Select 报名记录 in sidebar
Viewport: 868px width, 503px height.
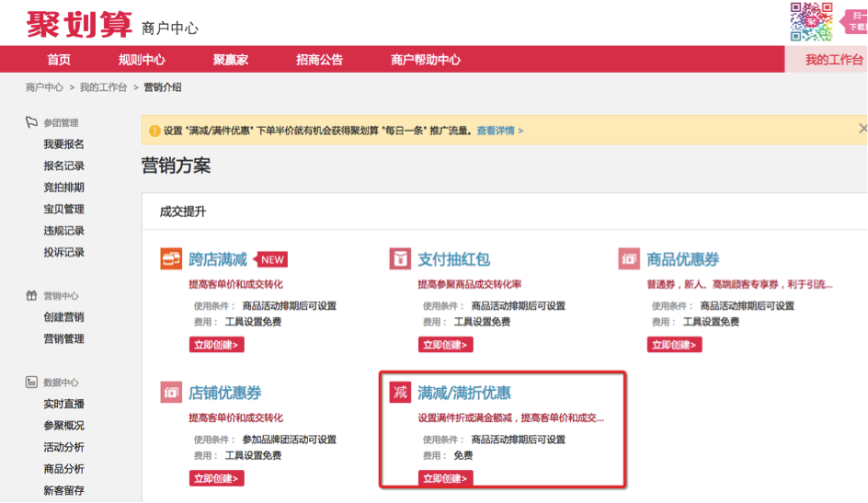(x=64, y=166)
